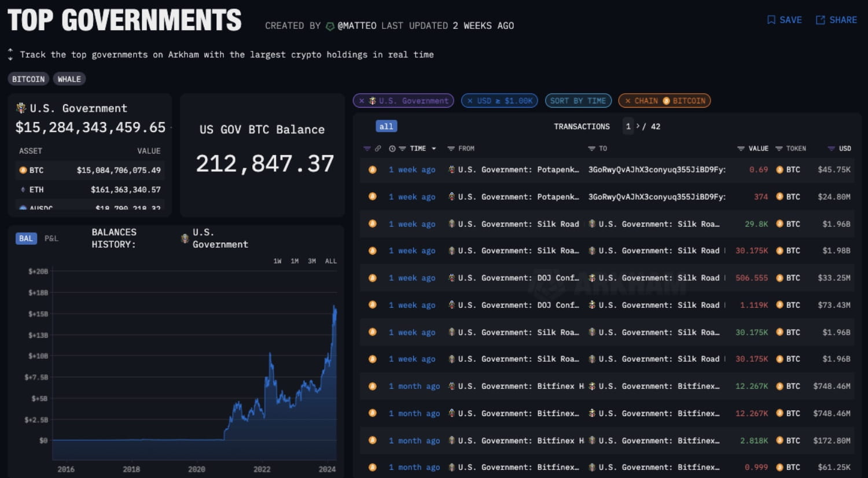Click the U.S. Government emblem icon above the balance

point(21,108)
